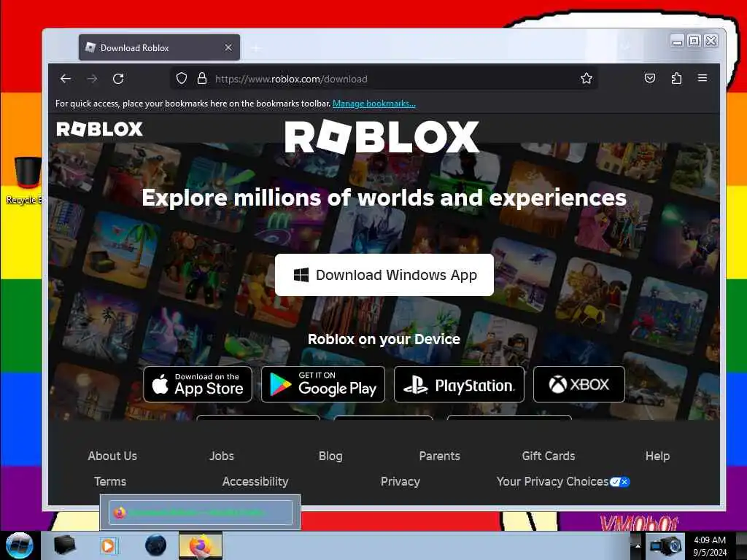Expand the list all tabs chevron

point(625,47)
